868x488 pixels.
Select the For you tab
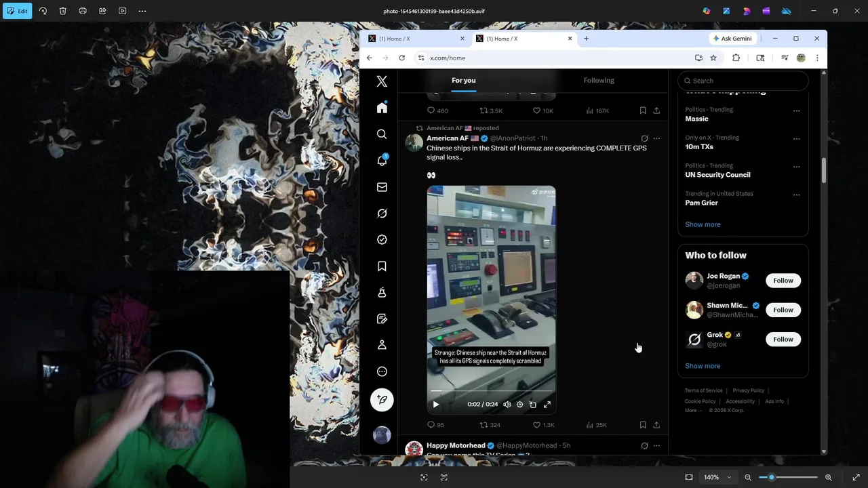(464, 80)
